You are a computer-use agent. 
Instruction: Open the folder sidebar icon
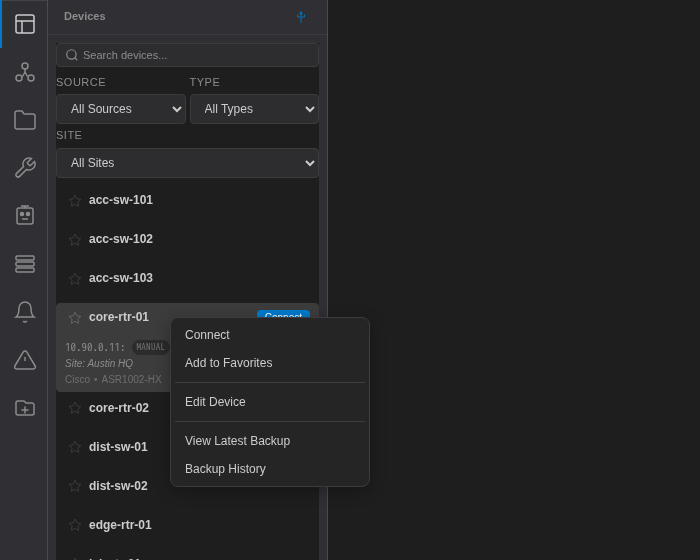coord(25,120)
